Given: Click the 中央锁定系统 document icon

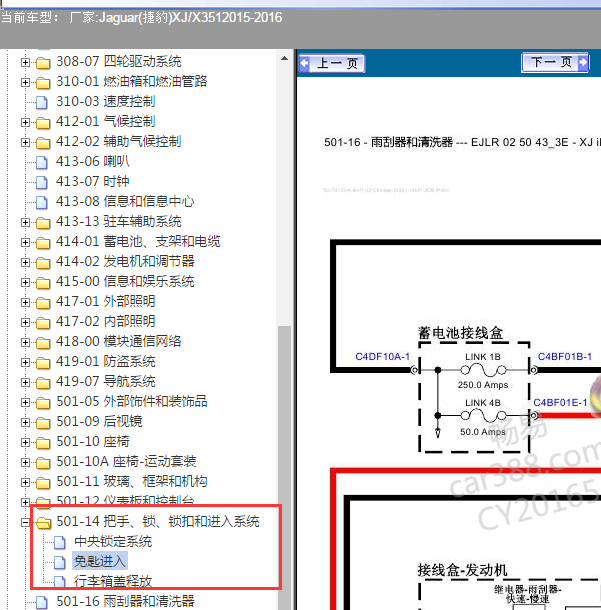Looking at the screenshot, I should coord(60,542).
